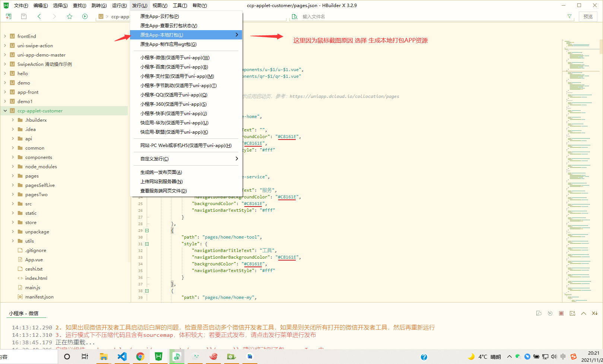Select 原生App-云打包(P) menu entry
Screen dimensions: 603x364
click(x=186, y=16)
